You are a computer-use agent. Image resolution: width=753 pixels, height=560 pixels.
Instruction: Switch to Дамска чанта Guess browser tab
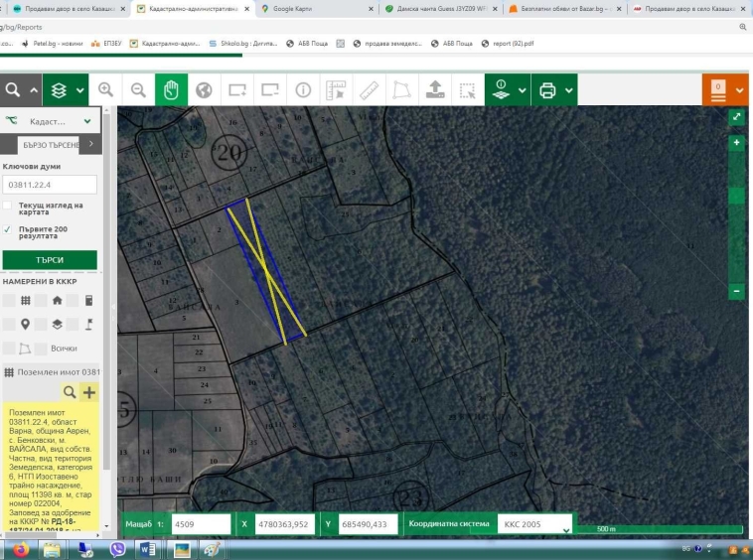click(441, 9)
